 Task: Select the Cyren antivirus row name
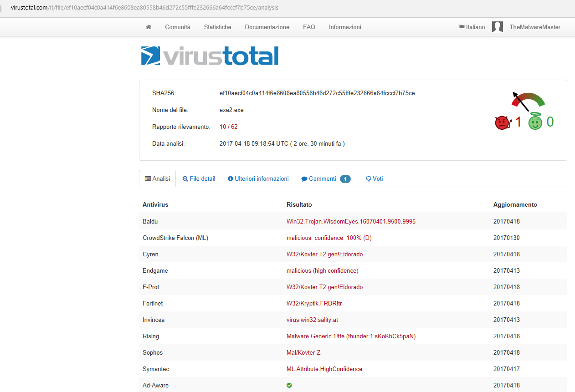pos(150,254)
